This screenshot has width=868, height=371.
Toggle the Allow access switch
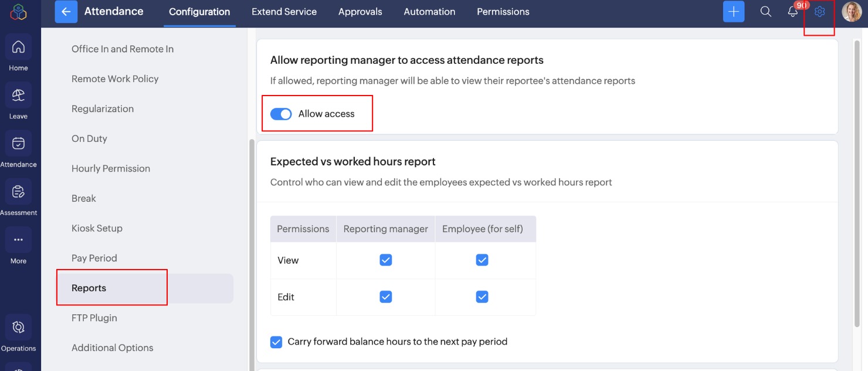pos(281,114)
